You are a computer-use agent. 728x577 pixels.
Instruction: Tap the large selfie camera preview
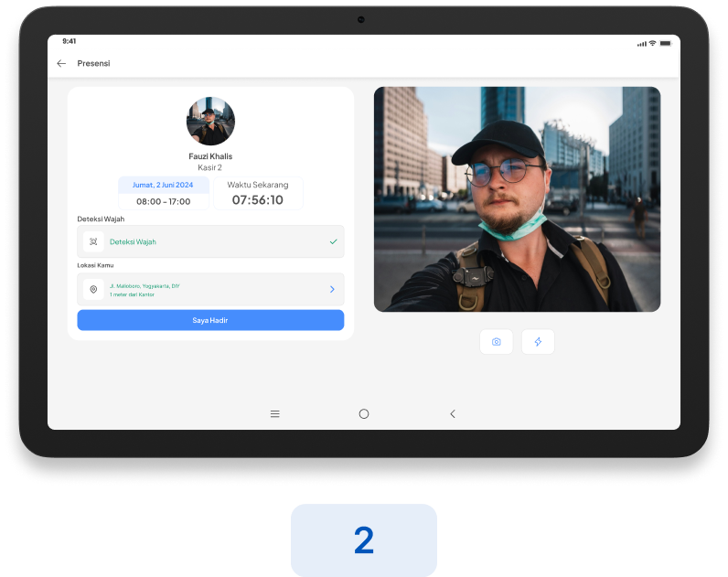pyautogui.click(x=517, y=199)
